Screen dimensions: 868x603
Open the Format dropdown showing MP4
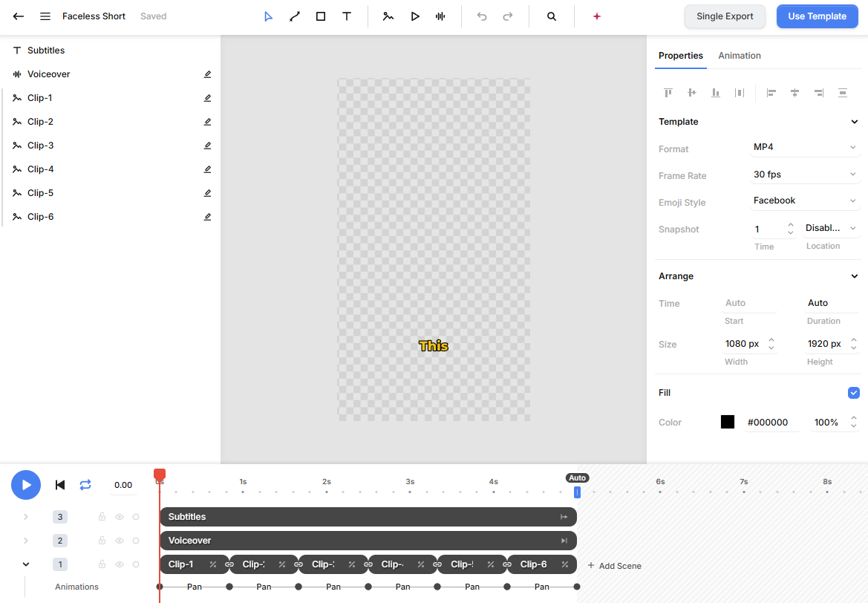[805, 147]
